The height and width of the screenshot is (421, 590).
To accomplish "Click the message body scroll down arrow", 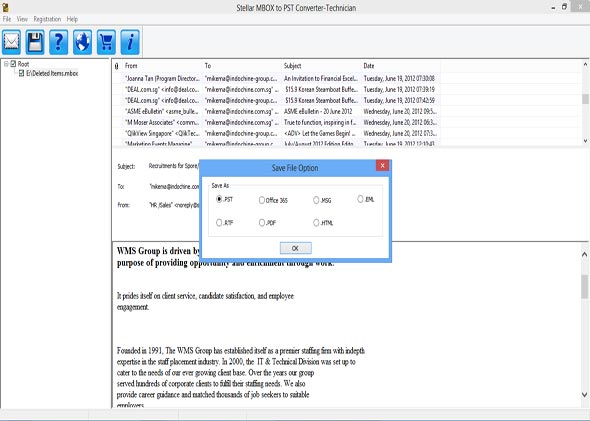I will point(584,395).
